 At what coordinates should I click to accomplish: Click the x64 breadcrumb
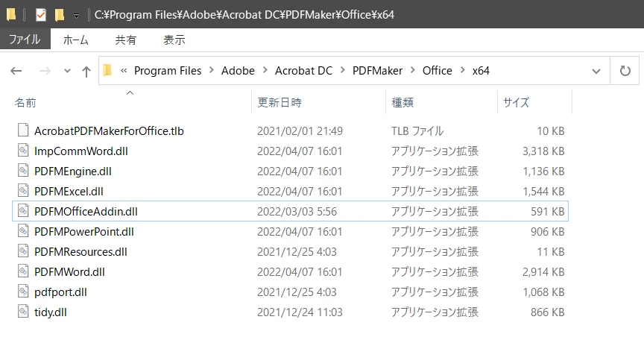point(481,71)
